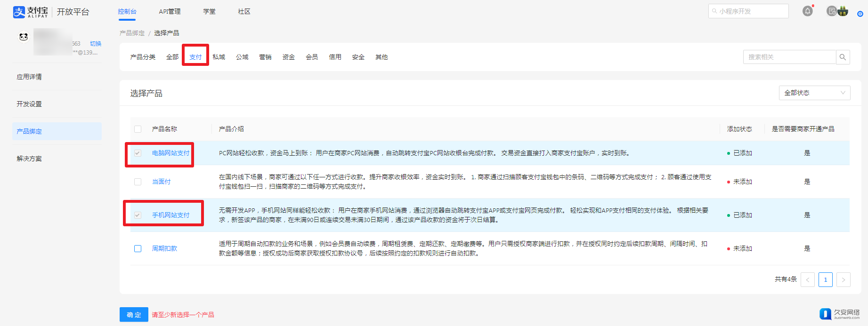Click the user avatar in the top right
868x326 pixels.
coord(843,11)
